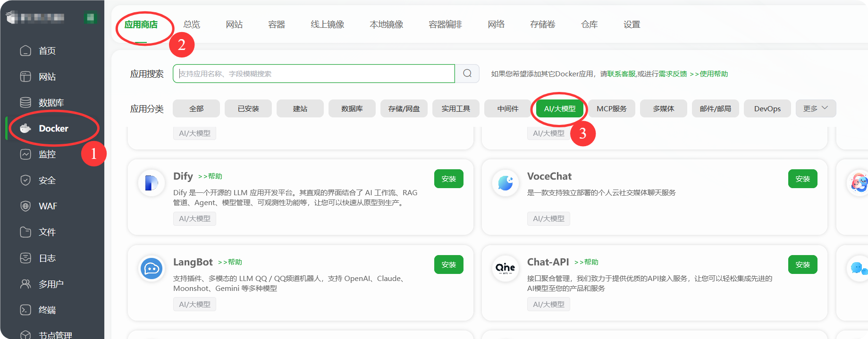This screenshot has height=339, width=868.
Task: Open the 使用帮助 link
Action: [709, 74]
